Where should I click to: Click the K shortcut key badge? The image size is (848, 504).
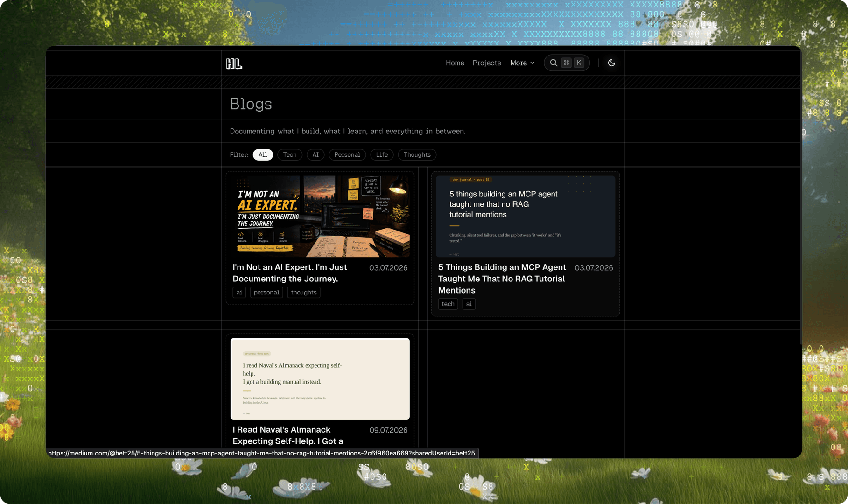(x=579, y=63)
